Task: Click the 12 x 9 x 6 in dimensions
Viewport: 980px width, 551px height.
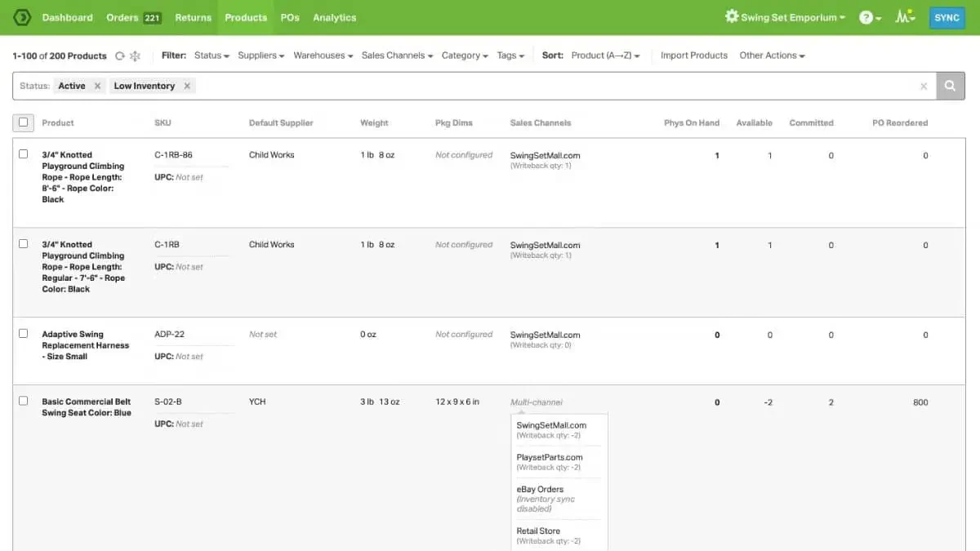Action: [457, 402]
